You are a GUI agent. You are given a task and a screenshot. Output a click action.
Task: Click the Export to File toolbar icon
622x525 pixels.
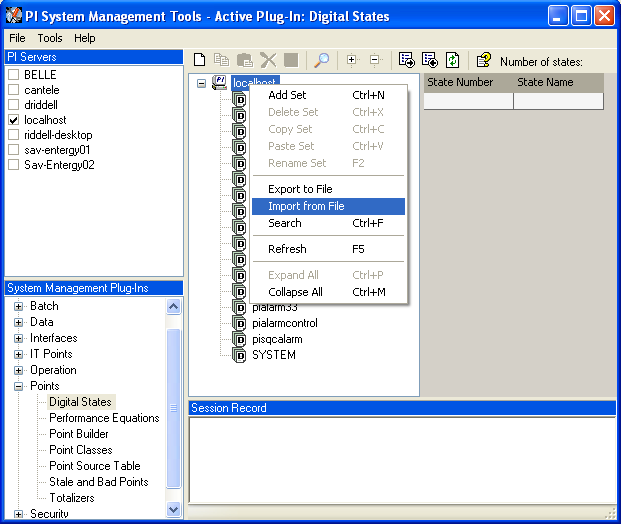407,60
